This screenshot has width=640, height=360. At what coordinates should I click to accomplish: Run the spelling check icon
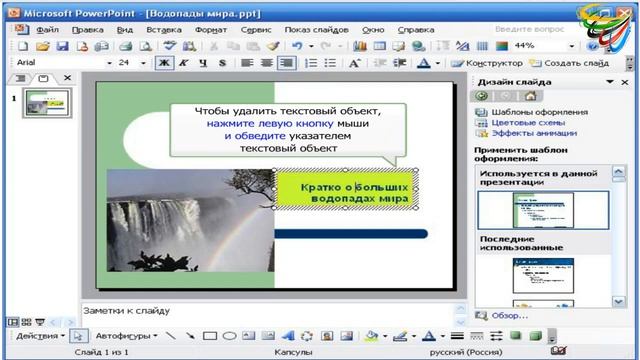tap(169, 46)
